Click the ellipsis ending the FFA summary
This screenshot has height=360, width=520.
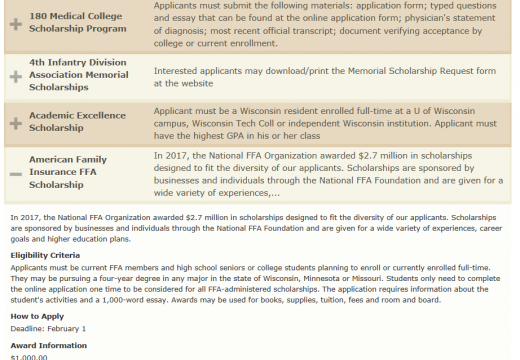pyautogui.click(x=275, y=195)
